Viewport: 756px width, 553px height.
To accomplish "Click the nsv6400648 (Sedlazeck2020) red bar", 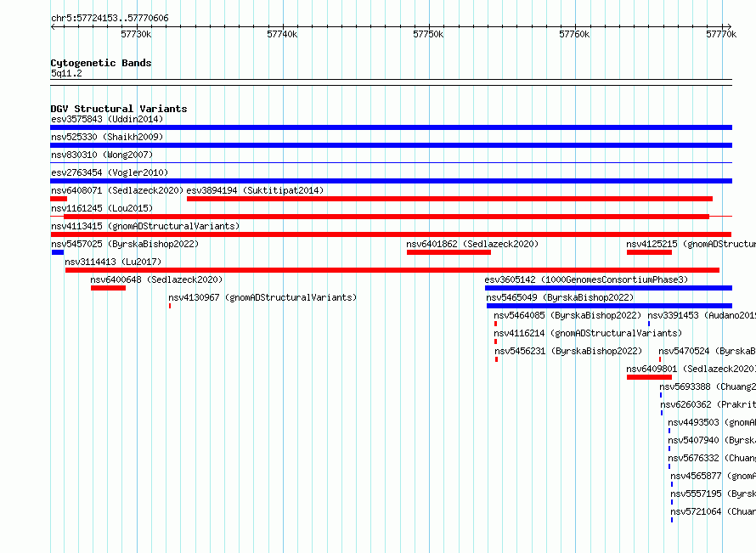I will click(x=108, y=288).
